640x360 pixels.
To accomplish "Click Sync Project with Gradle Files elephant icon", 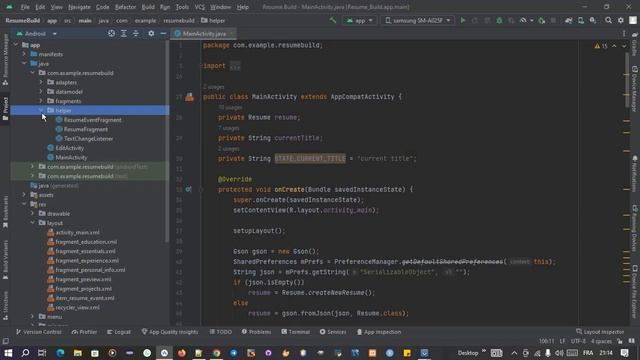I will [569, 20].
